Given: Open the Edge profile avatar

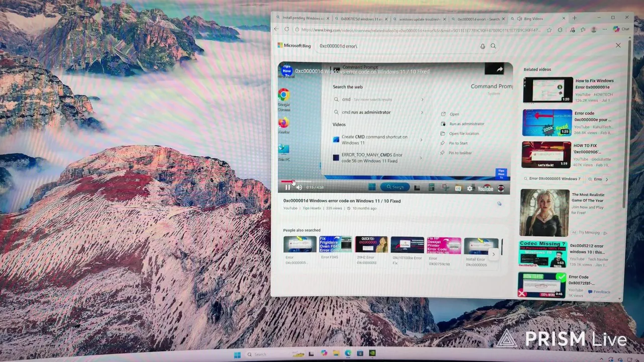Looking at the screenshot, I should click(x=594, y=30).
